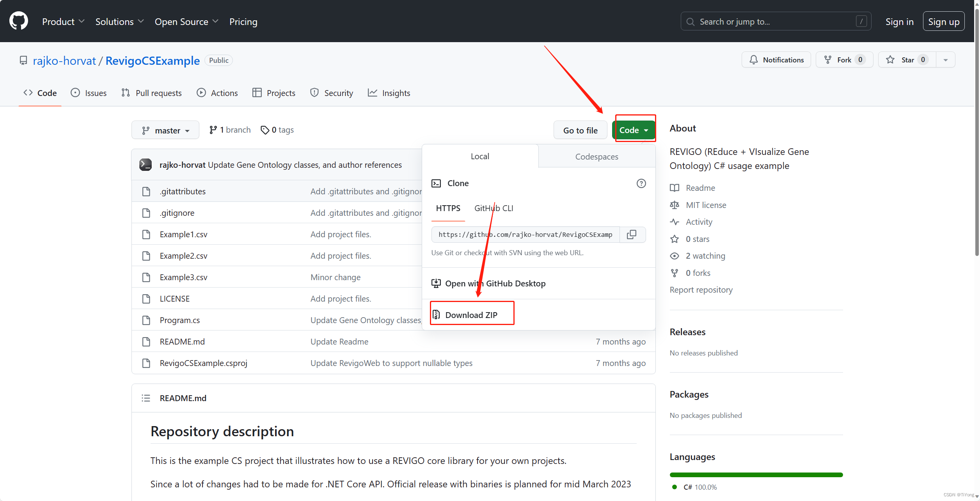Image resolution: width=980 pixels, height=501 pixels.
Task: Click the Notifications bell icon
Action: point(754,60)
